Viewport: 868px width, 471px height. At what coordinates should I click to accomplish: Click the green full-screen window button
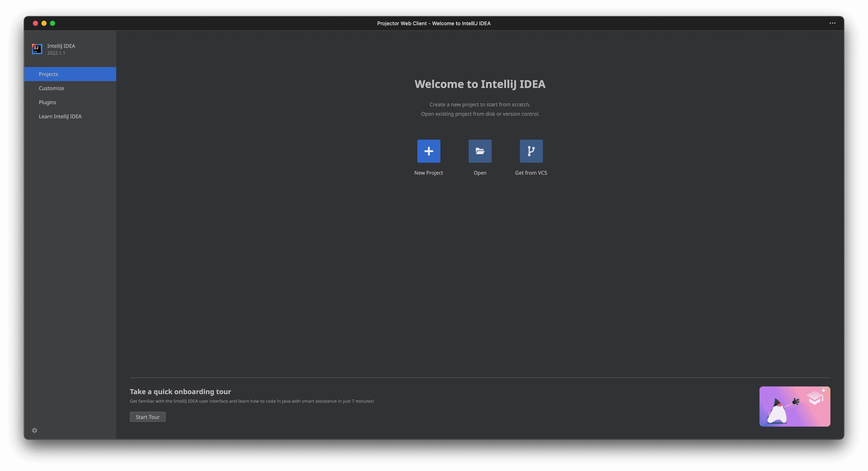point(53,23)
